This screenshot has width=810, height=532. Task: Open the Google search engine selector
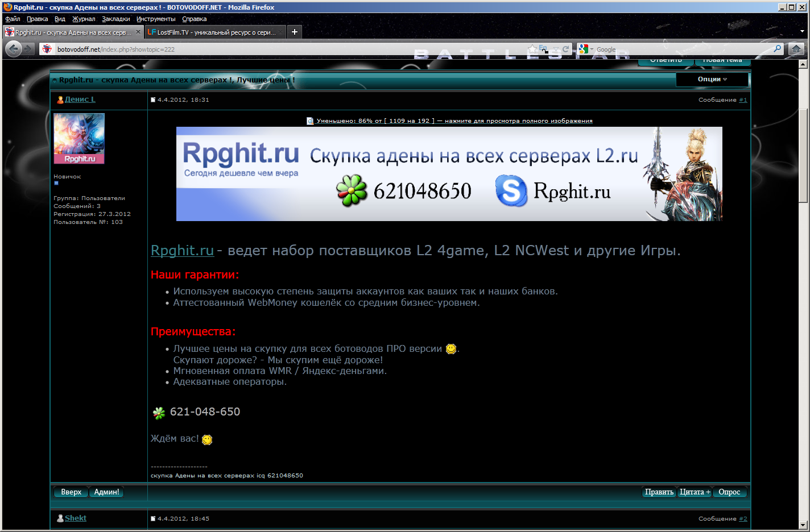(586, 49)
